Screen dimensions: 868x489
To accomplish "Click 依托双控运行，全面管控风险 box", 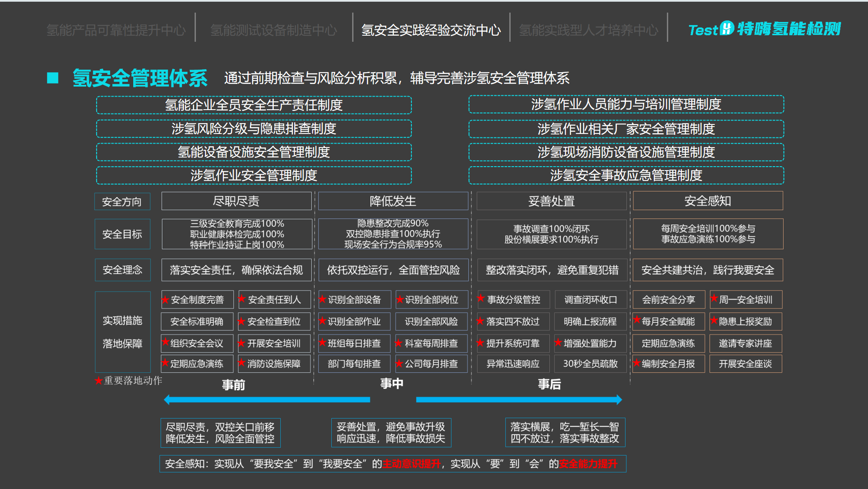I will coord(393,270).
